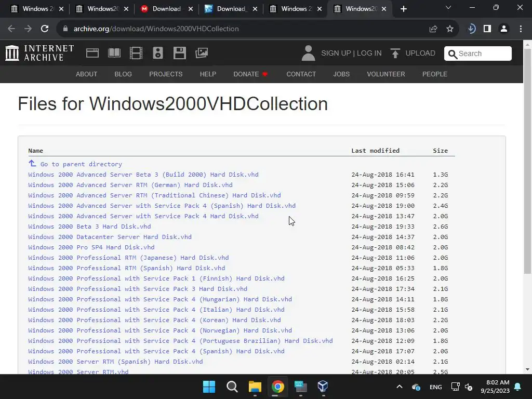Click the user avatar icon beside Sign Up
This screenshot has width=532, height=399.
point(308,53)
